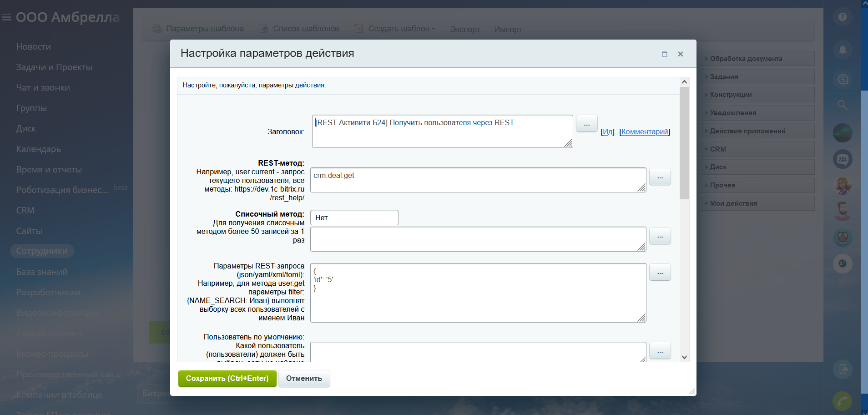Click into the REST-метод field with crm.deal.get
Viewport: 868px width, 415px height.
pyautogui.click(x=478, y=180)
